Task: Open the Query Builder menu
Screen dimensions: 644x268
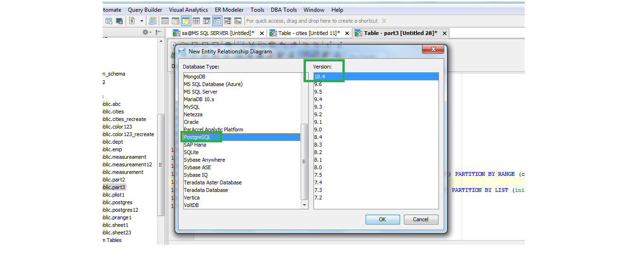Action: pos(145,9)
